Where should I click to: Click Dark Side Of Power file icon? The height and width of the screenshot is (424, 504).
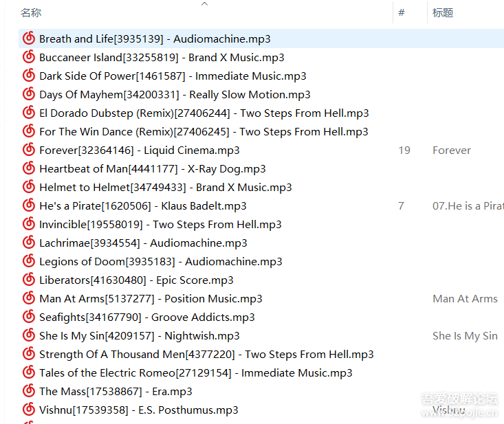[29, 76]
